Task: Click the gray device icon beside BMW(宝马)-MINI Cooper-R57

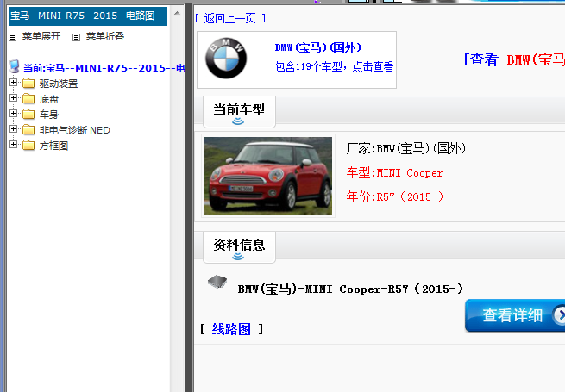Action: [x=217, y=282]
